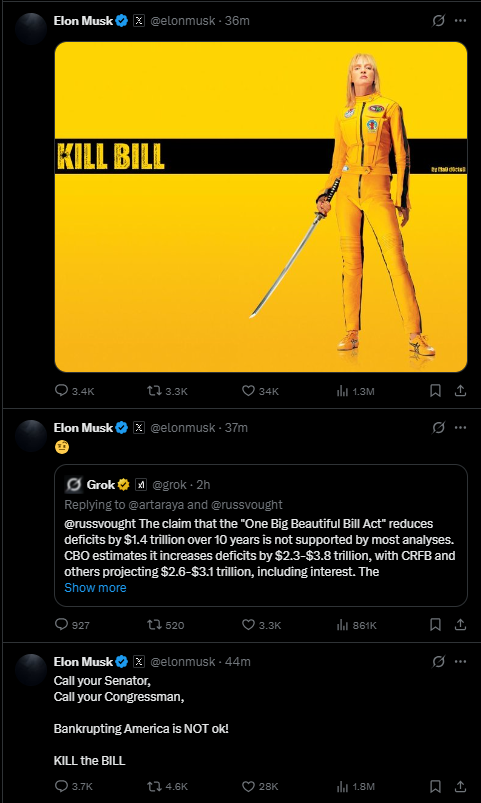Expand quoted Grok post with Show more
The width and height of the screenshot is (481, 803).
click(x=95, y=587)
